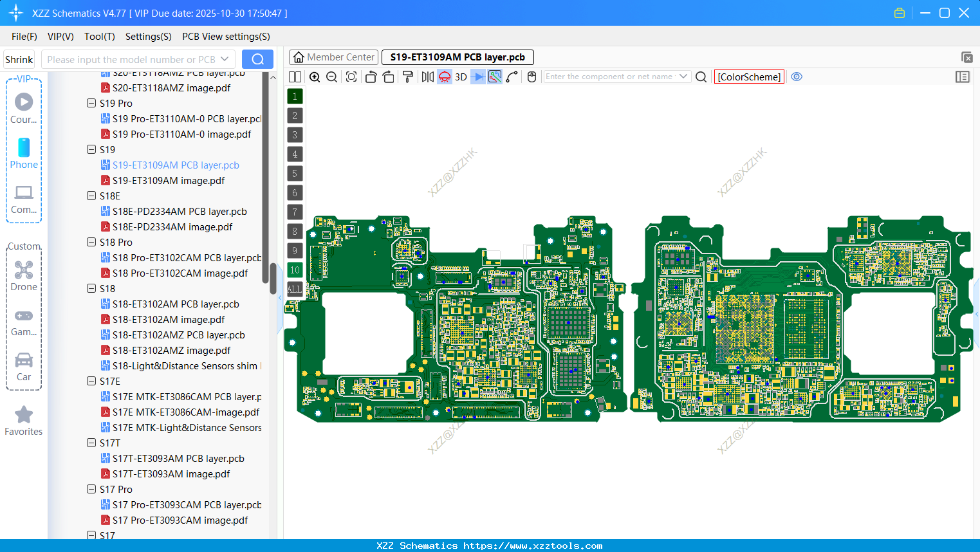
Task: Click the measure curve tool icon
Action: [x=510, y=77]
